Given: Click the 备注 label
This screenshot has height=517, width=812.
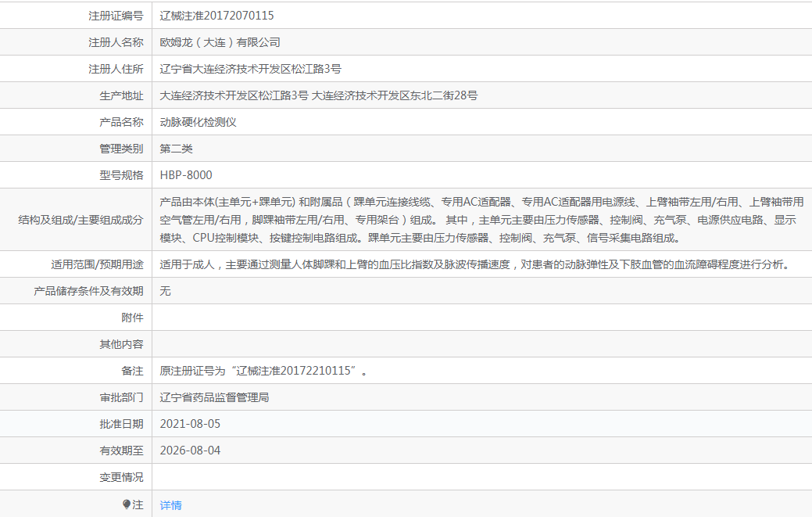Looking at the screenshot, I should tap(132, 371).
